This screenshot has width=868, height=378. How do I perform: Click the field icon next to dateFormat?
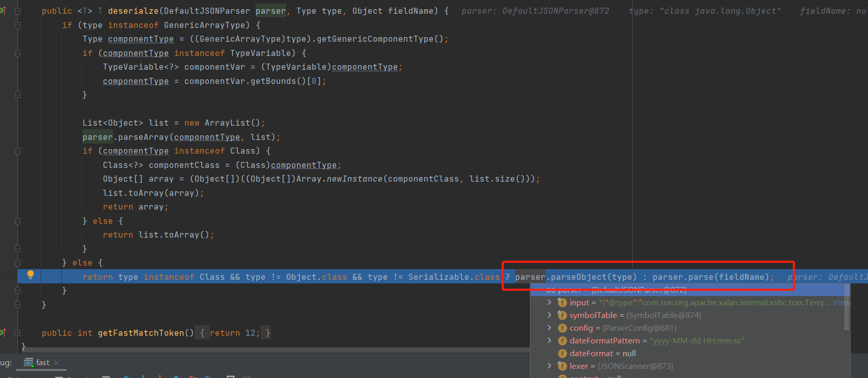(x=563, y=354)
